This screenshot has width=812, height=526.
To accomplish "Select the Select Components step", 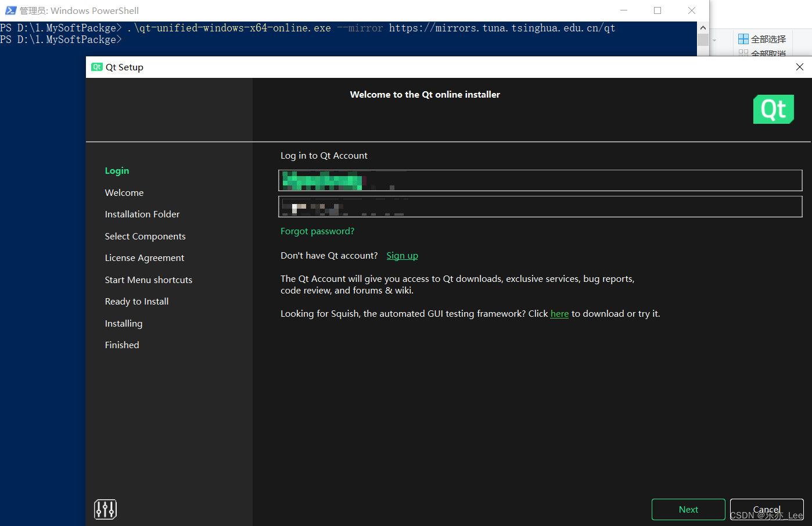I will (x=145, y=237).
